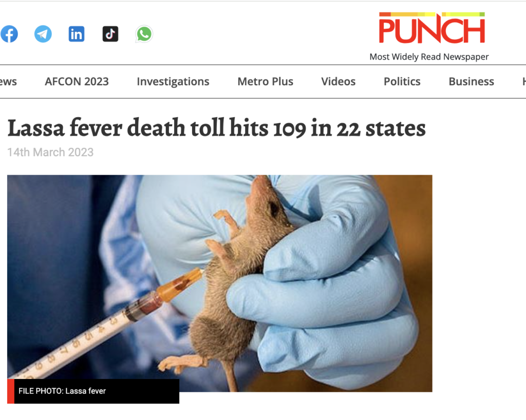Open the Videos section
The width and height of the screenshot is (526, 420).
pyautogui.click(x=338, y=82)
